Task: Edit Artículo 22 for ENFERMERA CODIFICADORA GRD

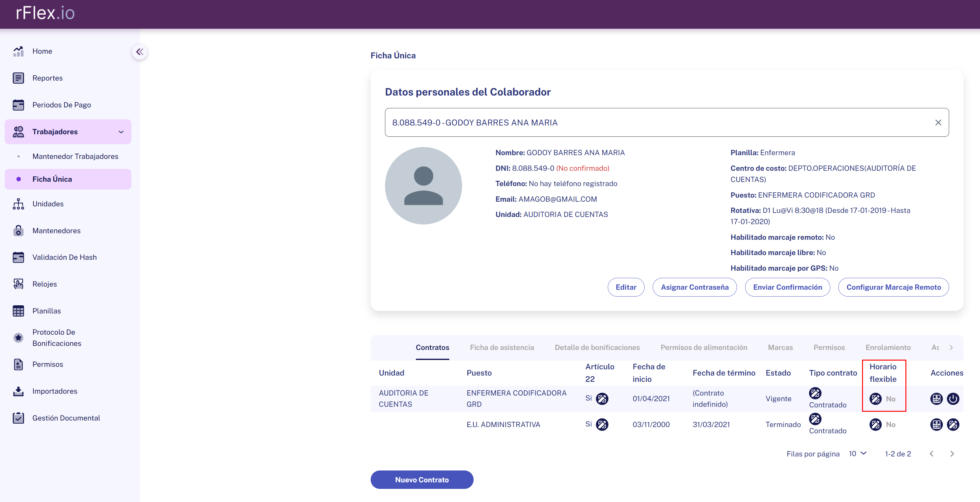Action: [602, 398]
